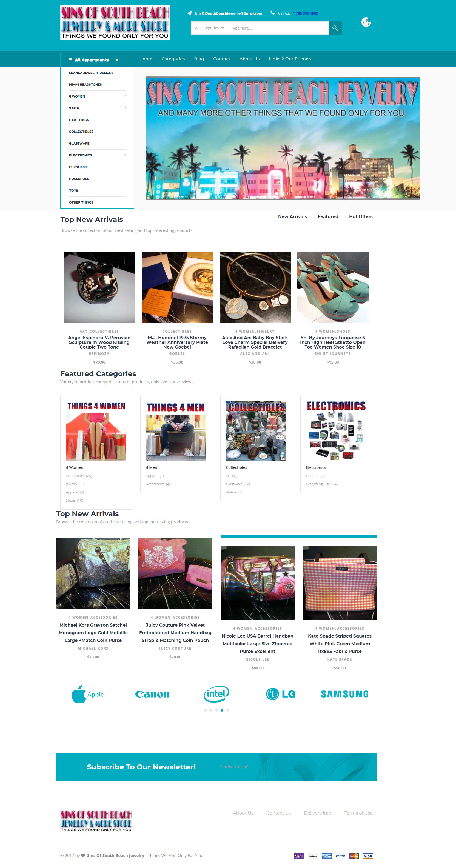The image size is (456, 868).
Task: Select the first brand carousel dot
Action: click(x=205, y=710)
